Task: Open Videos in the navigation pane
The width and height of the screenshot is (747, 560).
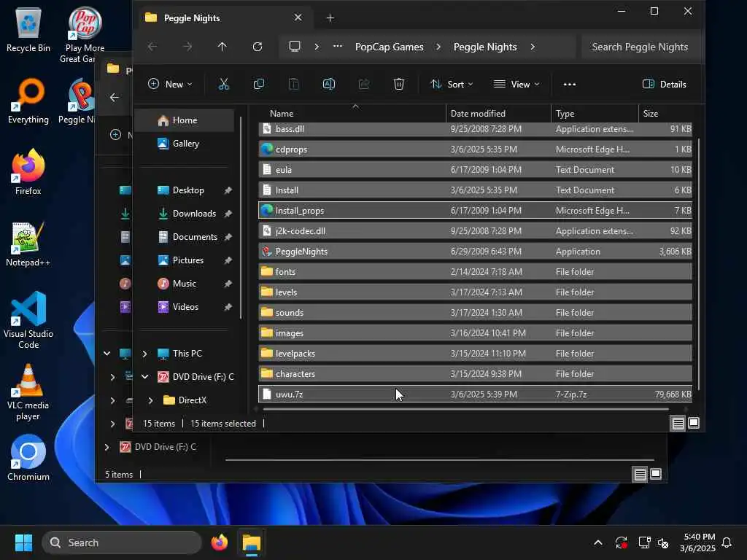Action: [185, 307]
